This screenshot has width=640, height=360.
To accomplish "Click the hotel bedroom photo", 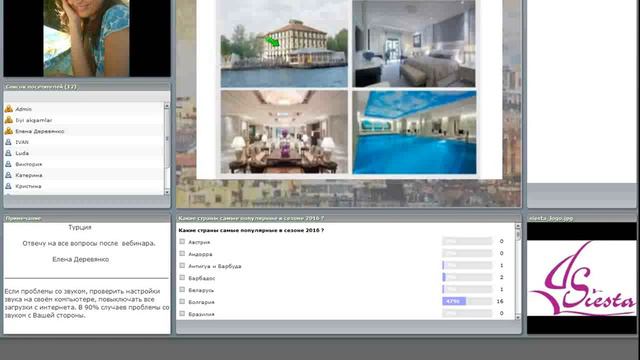I will click(x=414, y=44).
